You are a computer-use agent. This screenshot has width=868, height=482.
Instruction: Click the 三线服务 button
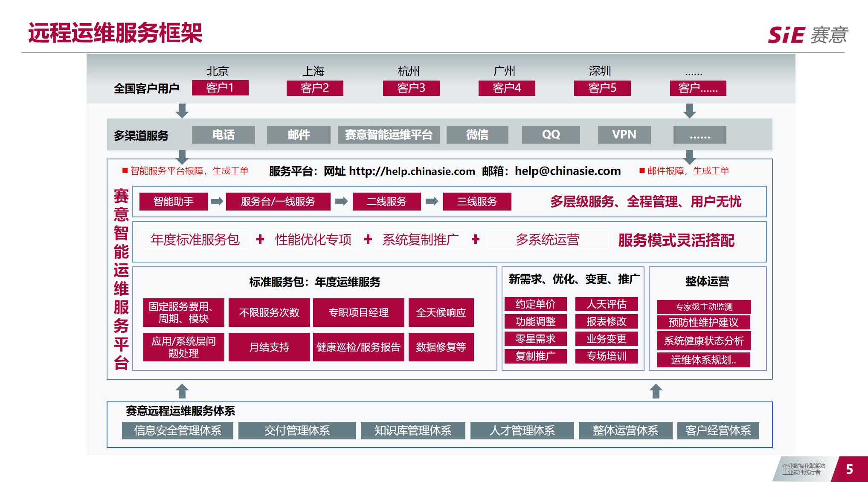[477, 202]
